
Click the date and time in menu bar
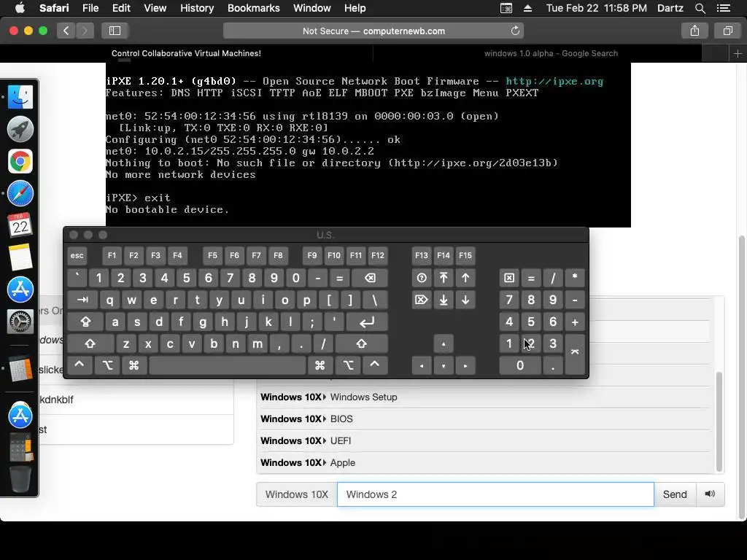(x=597, y=8)
